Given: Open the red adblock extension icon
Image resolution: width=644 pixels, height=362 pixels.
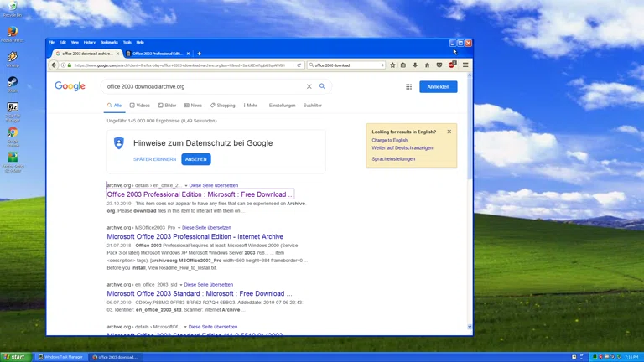Looking at the screenshot, I should pyautogui.click(x=452, y=65).
